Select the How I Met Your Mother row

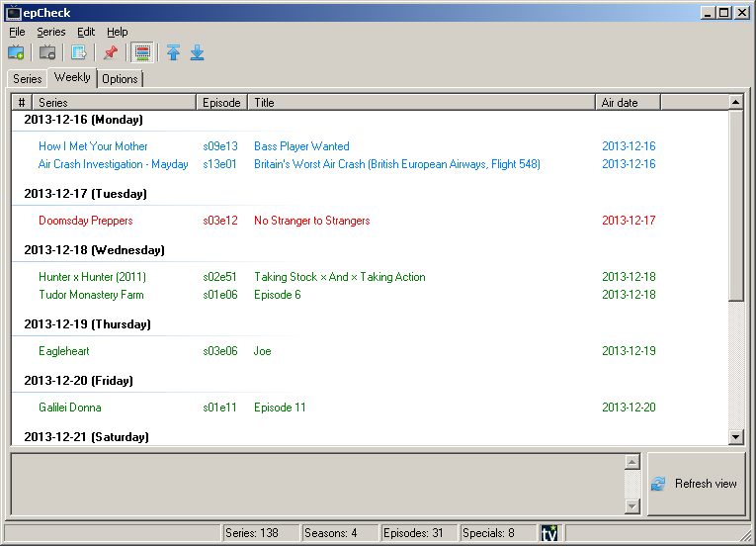coord(371,146)
